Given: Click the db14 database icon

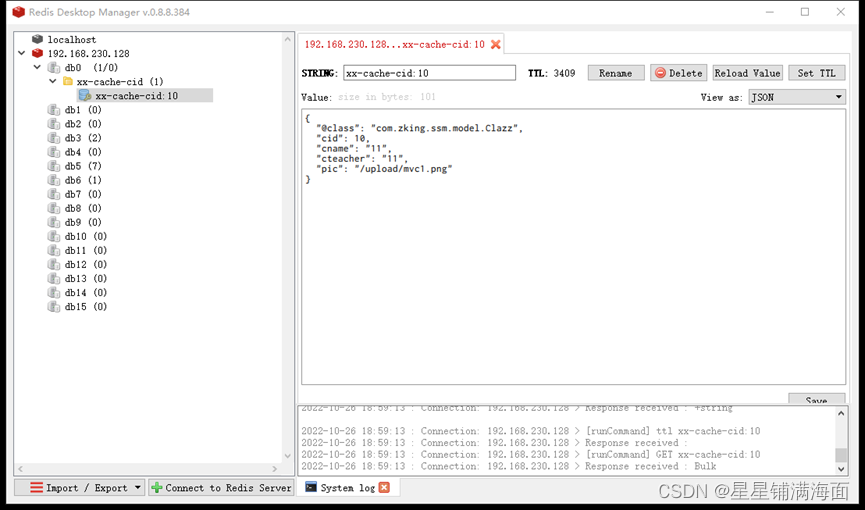Looking at the screenshot, I should (54, 293).
